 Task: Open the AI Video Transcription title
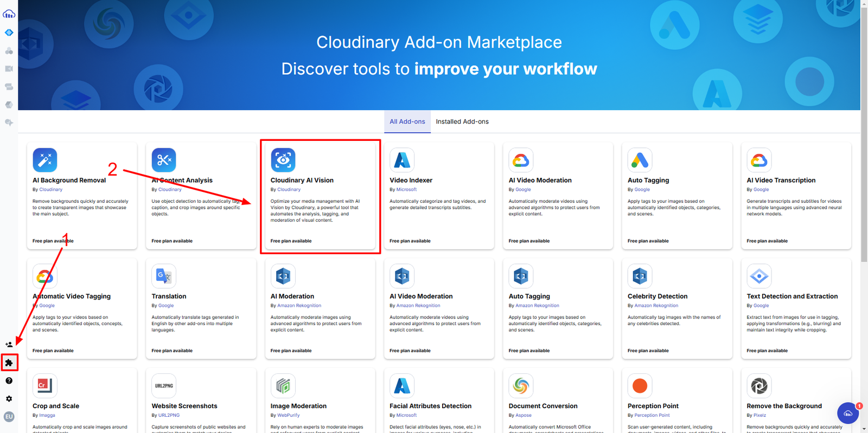tap(781, 180)
